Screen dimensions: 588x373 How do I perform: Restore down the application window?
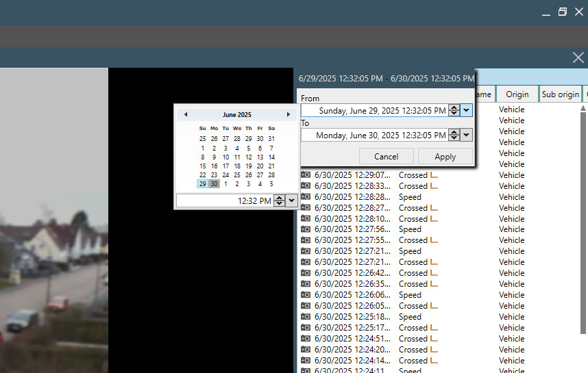point(562,12)
